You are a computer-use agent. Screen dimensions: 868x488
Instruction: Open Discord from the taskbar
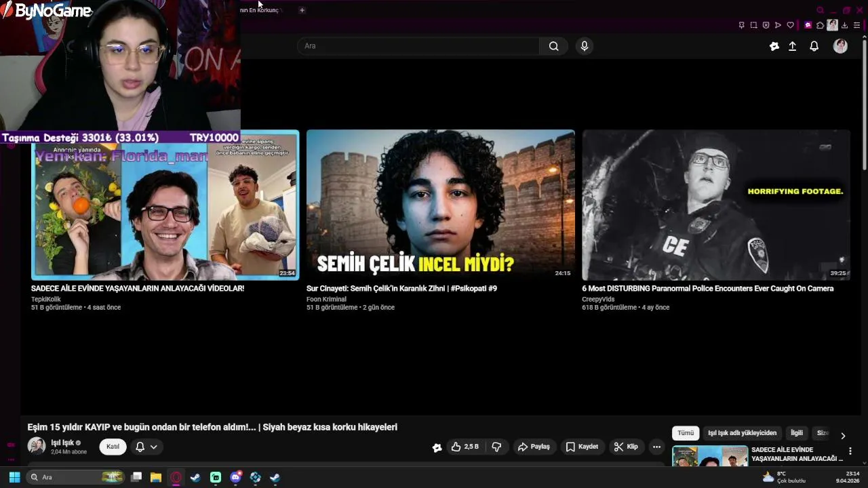(x=235, y=477)
